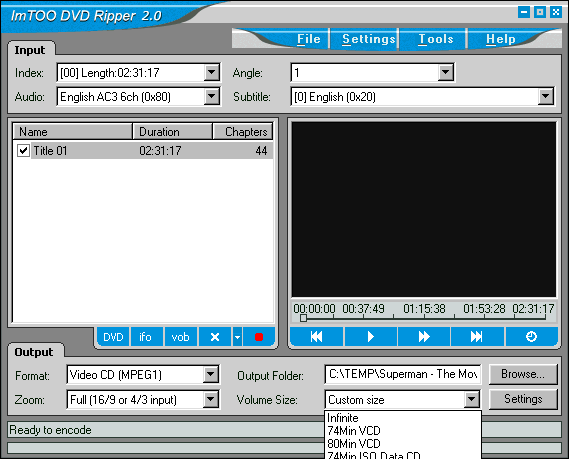Open the Audio track dropdown
Image resolution: width=569 pixels, height=459 pixels.
point(212,97)
